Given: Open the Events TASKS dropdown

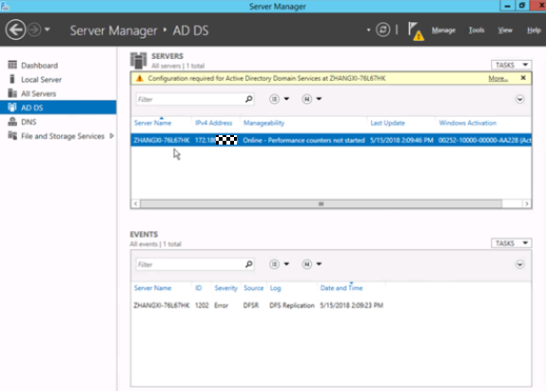Looking at the screenshot, I should pyautogui.click(x=511, y=243).
